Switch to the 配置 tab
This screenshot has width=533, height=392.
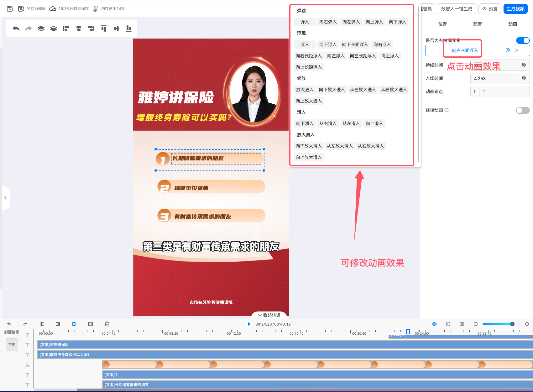point(478,24)
